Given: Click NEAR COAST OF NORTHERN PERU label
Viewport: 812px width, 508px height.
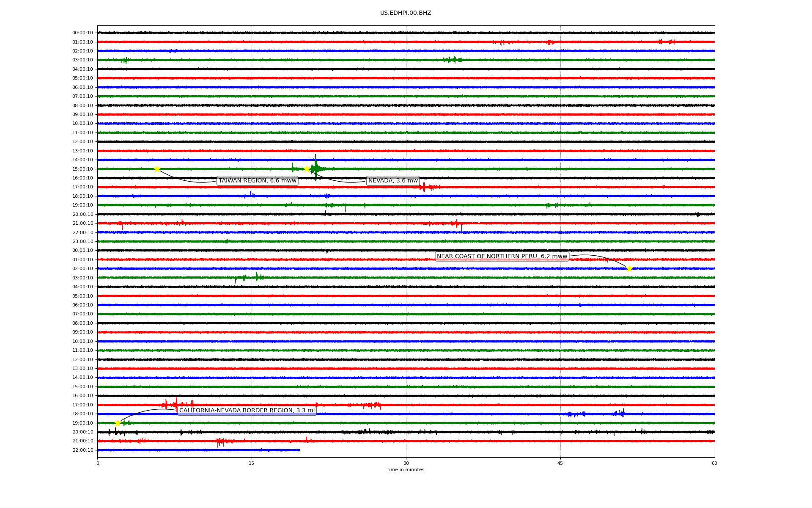Looking at the screenshot, I should [x=502, y=257].
